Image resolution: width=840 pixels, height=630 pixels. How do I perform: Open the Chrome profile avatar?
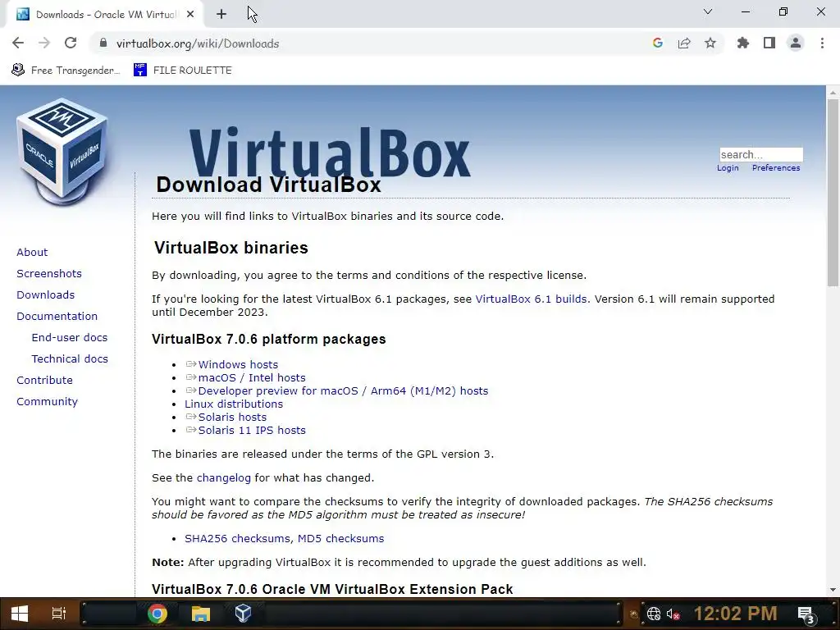click(x=796, y=43)
